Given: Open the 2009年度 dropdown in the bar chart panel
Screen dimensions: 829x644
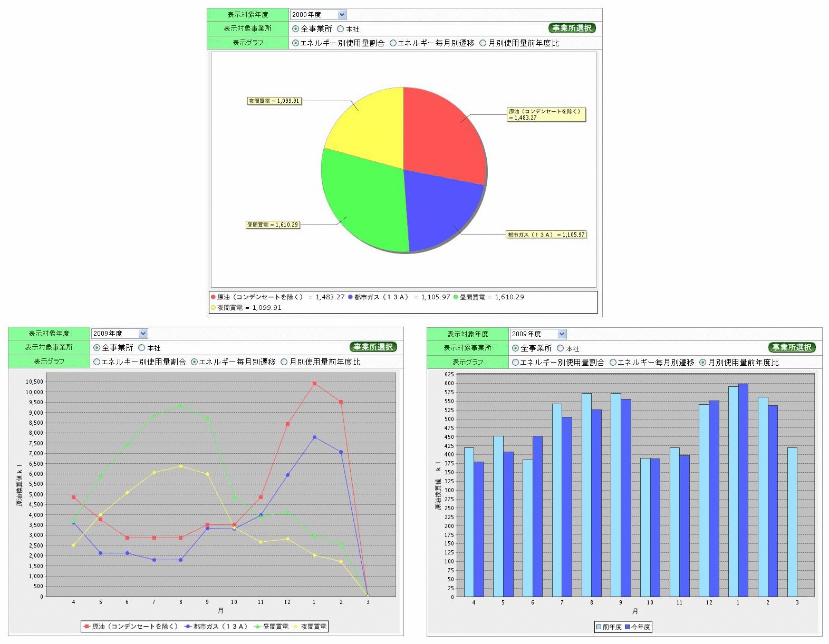Looking at the screenshot, I should pyautogui.click(x=538, y=334).
